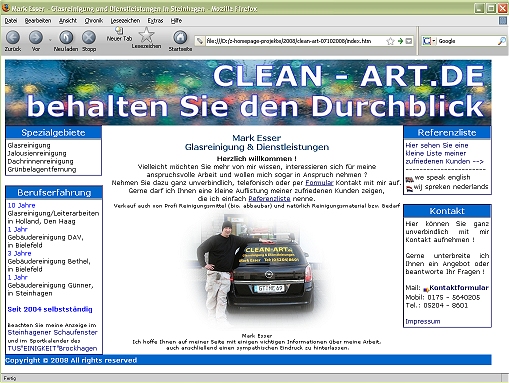
Task: Click the 'Herzlich willkommen !' heading
Action: coord(256,159)
